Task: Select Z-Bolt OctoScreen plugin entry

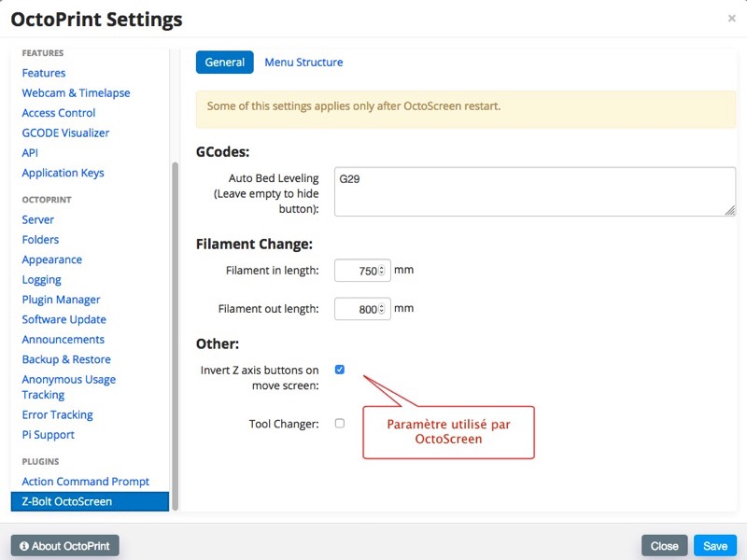Action: pos(67,501)
